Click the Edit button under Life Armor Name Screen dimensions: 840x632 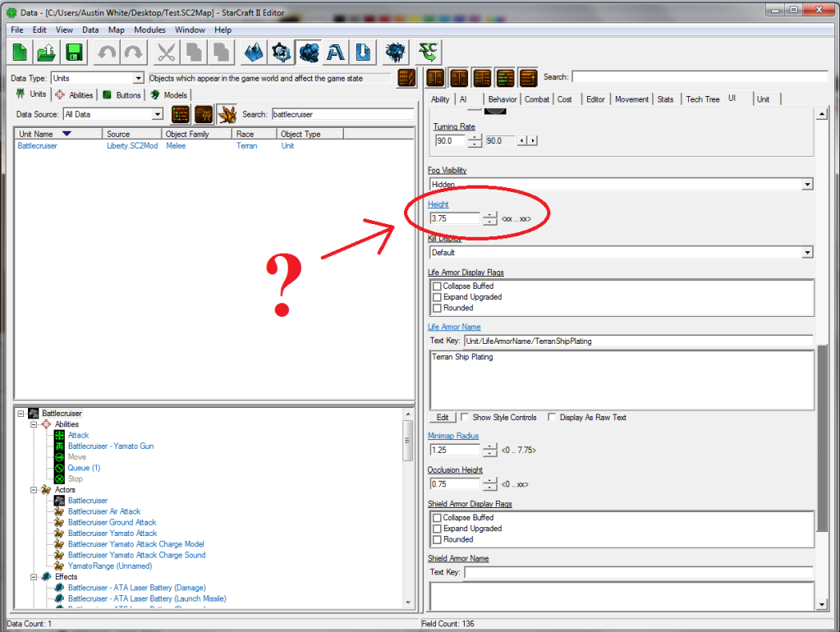(x=443, y=417)
